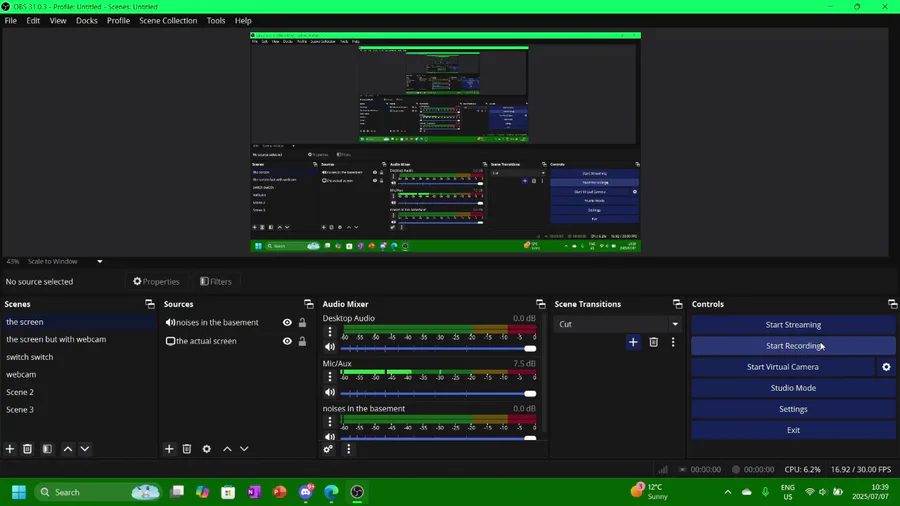Open Cut transition dropdown
The width and height of the screenshot is (900, 506).
tap(618, 324)
